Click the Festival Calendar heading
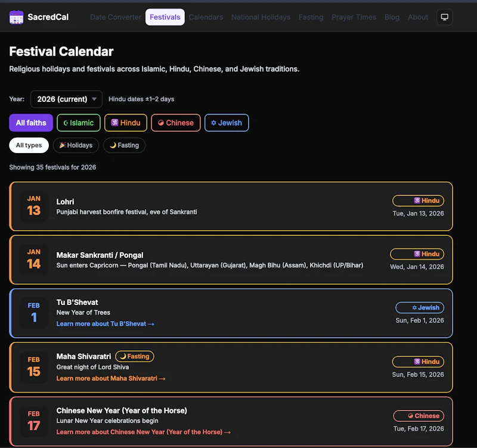This screenshot has width=477, height=448. [x=61, y=51]
